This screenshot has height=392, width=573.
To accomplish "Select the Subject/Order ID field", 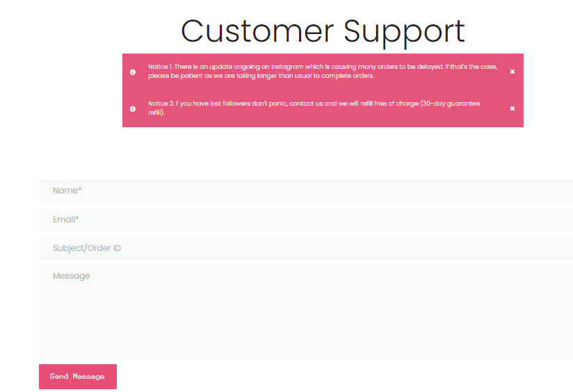I will coord(306,248).
